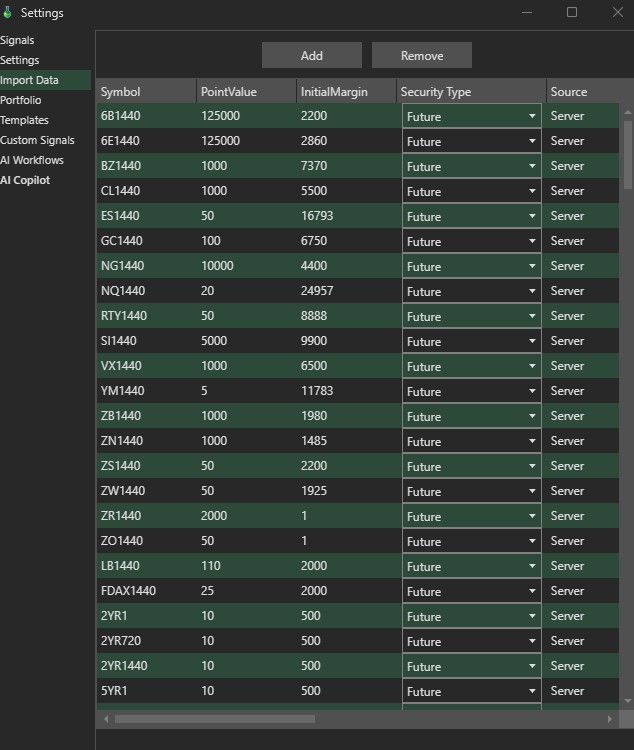Open Security Type dropdown for NQ1440

471,291
